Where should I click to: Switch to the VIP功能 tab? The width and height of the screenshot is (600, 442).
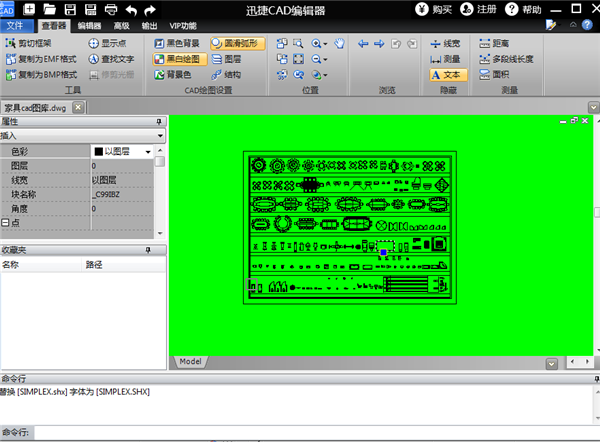coord(183,26)
